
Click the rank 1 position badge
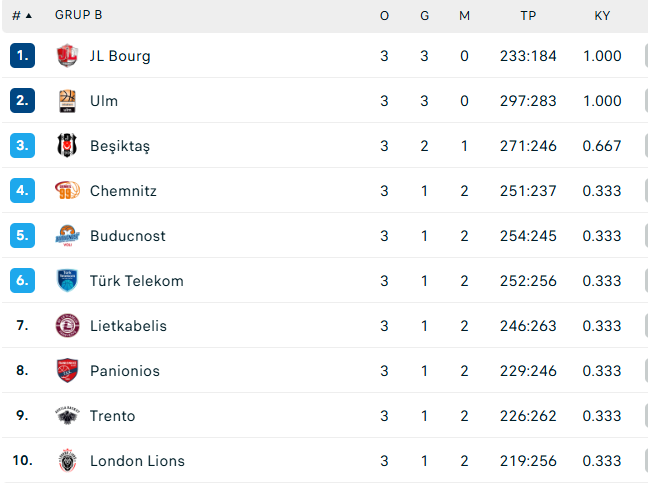click(x=23, y=56)
